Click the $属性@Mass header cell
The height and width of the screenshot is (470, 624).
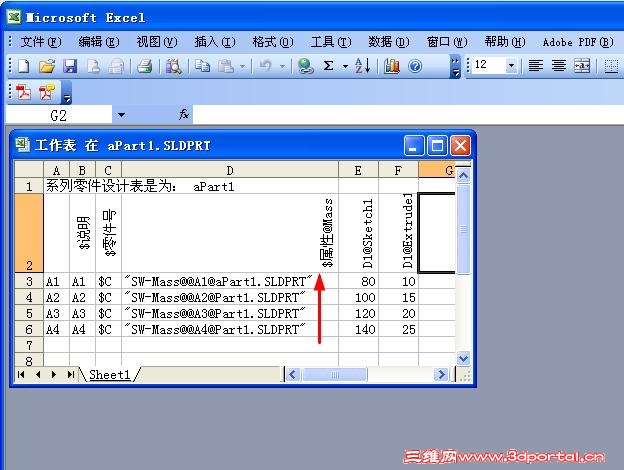pyautogui.click(x=230, y=233)
